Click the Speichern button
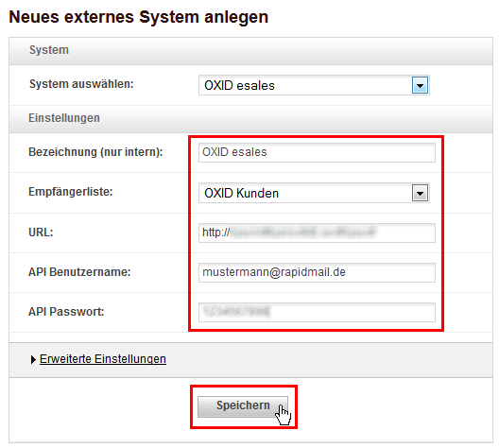Screen dimensions: 499x448 point(243,406)
